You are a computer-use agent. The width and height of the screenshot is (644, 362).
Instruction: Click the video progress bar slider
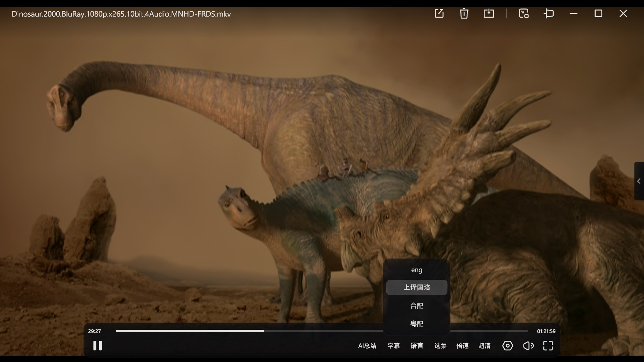[x=263, y=331]
